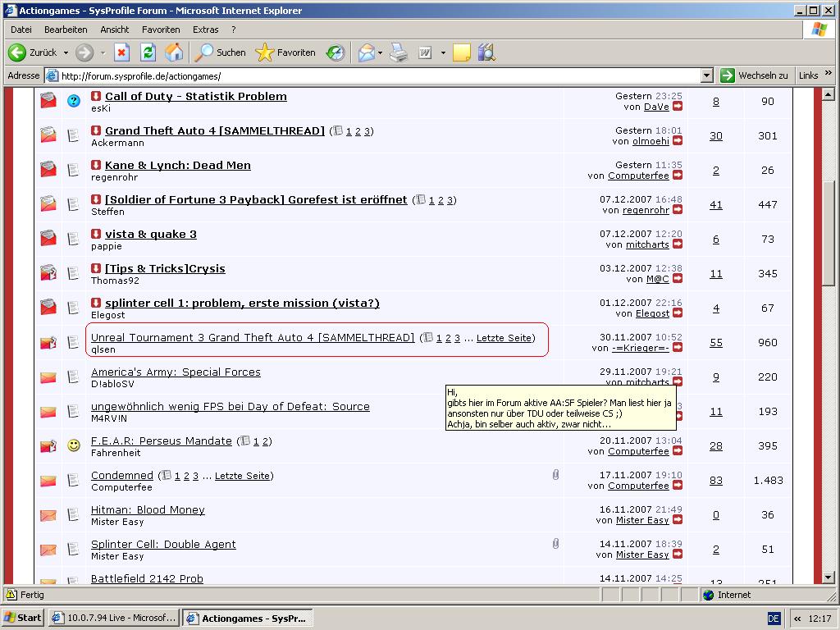Click the Mail envelope toolbar icon
Image resolution: width=840 pixels, height=630 pixels.
pyautogui.click(x=367, y=52)
